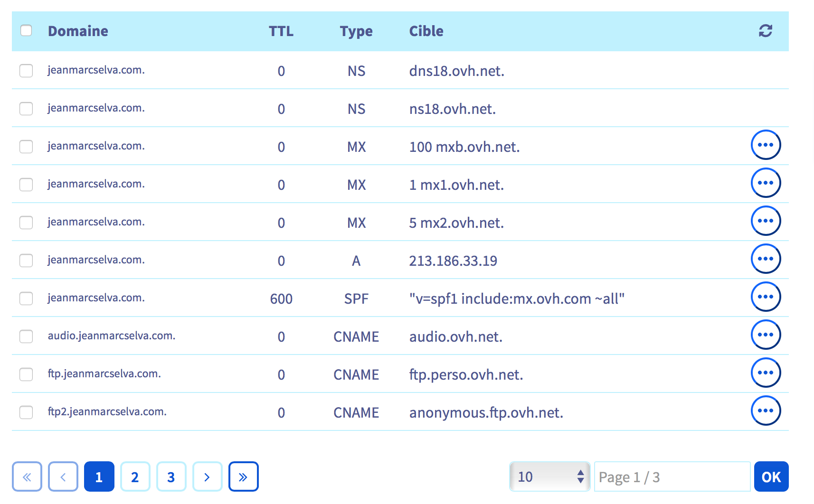Select the ftp.jeanmarcselva.com. row checkbox
This screenshot has width=814, height=504.
coord(26,374)
